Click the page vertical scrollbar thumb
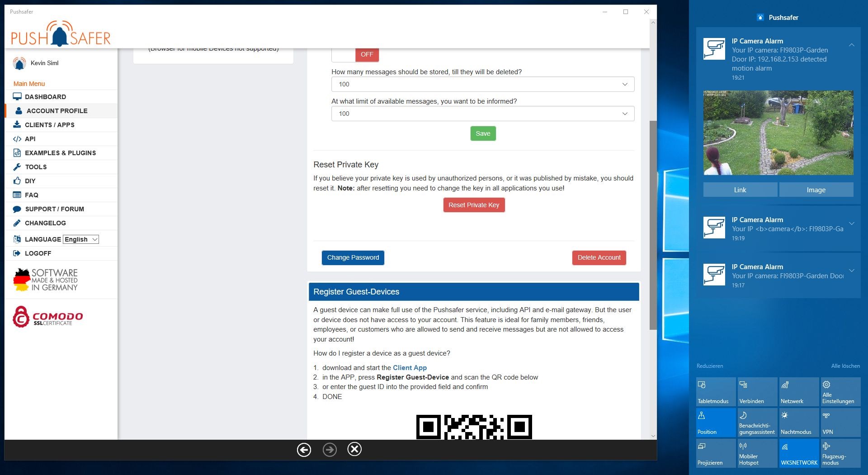Screen dimensions: 868x475 [x=653, y=225]
